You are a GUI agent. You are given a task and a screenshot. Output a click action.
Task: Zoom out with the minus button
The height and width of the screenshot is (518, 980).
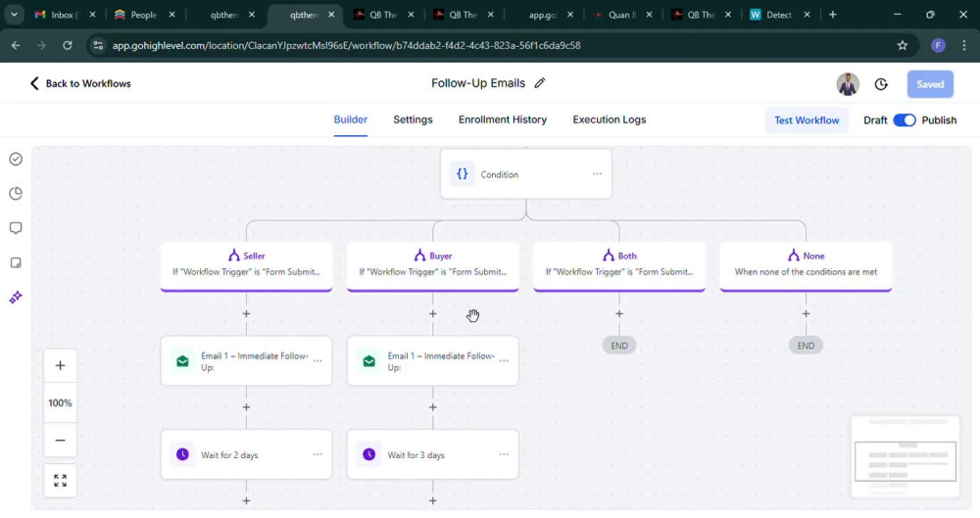coord(60,441)
